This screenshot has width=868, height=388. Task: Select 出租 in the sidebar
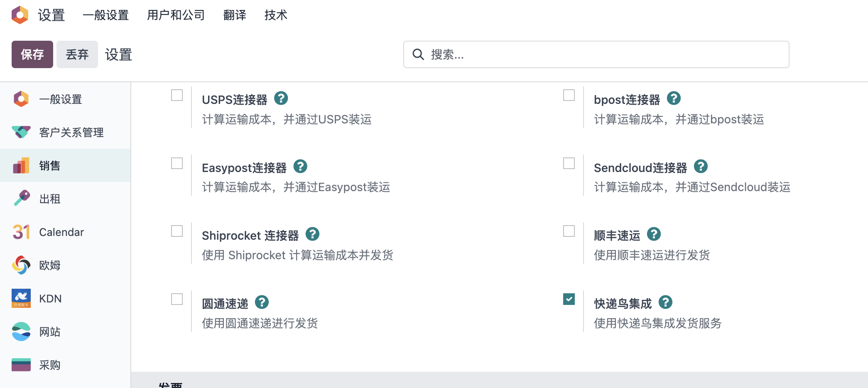point(65,199)
